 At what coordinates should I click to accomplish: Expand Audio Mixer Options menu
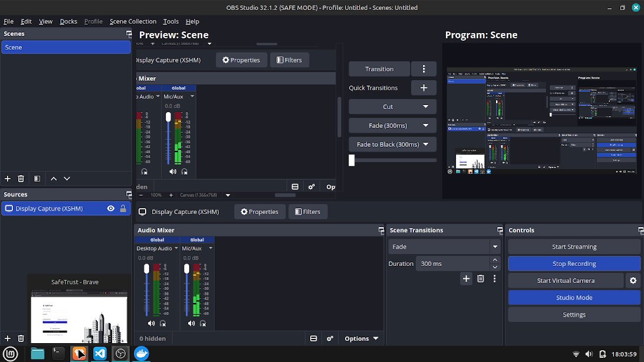pos(362,338)
